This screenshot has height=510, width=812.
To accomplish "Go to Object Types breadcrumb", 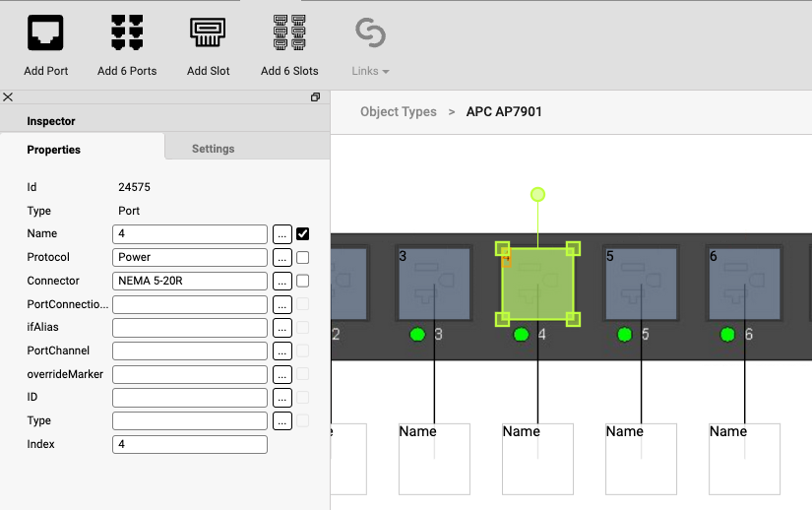I will [x=398, y=112].
